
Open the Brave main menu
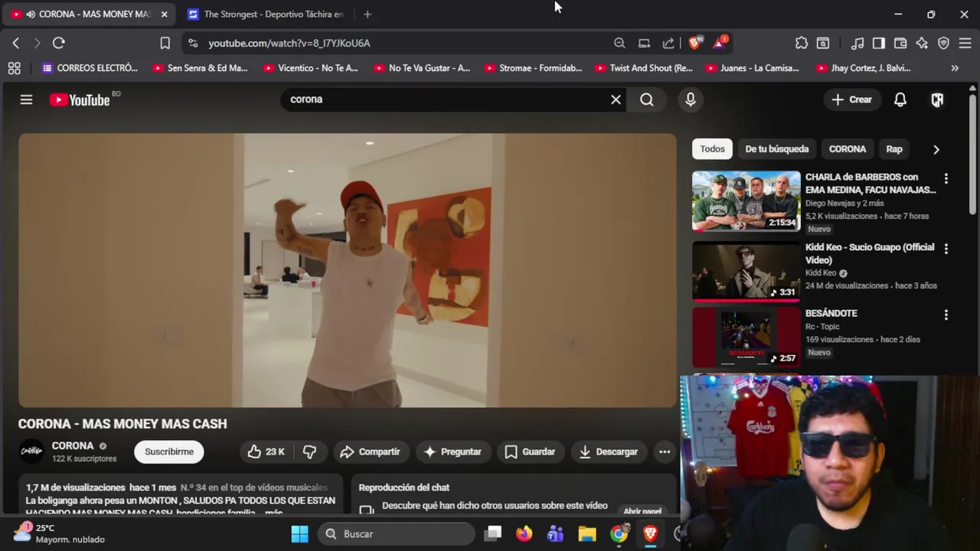coord(965,43)
